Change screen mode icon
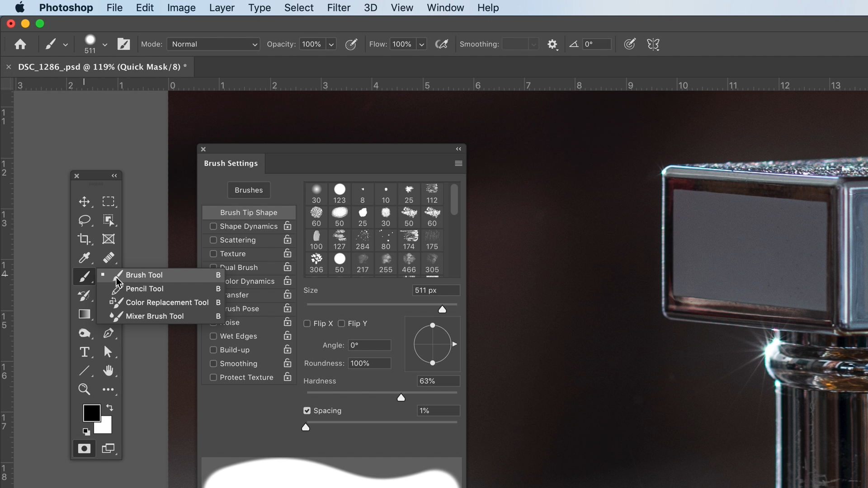The height and width of the screenshot is (488, 868). [x=108, y=449]
